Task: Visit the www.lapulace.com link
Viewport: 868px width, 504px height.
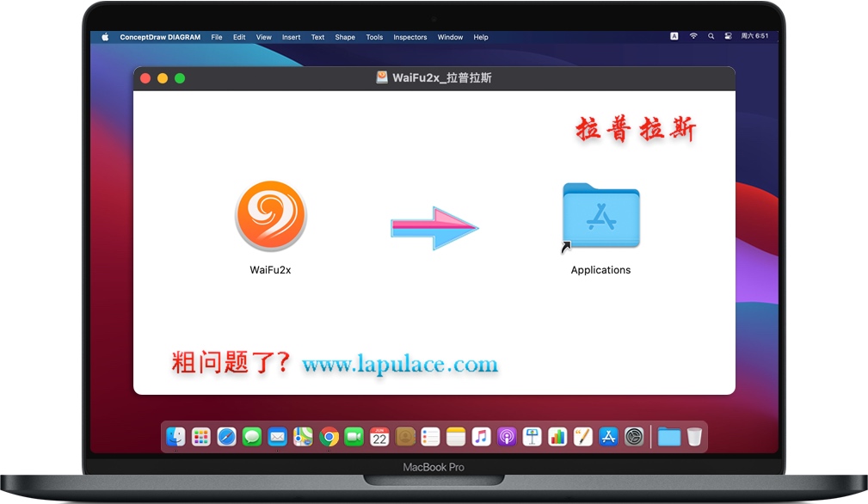Action: coord(400,364)
